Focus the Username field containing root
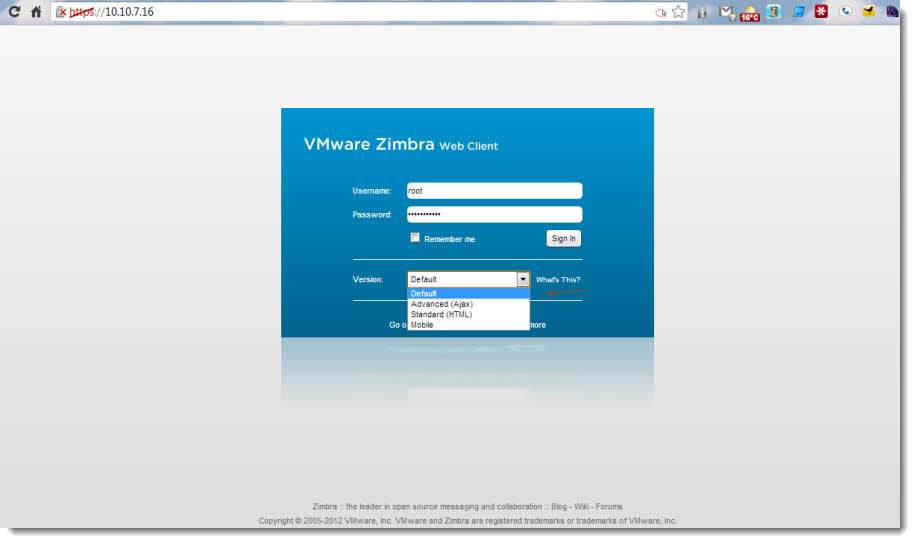Image resolution: width=915 pixels, height=543 pixels. (494, 191)
